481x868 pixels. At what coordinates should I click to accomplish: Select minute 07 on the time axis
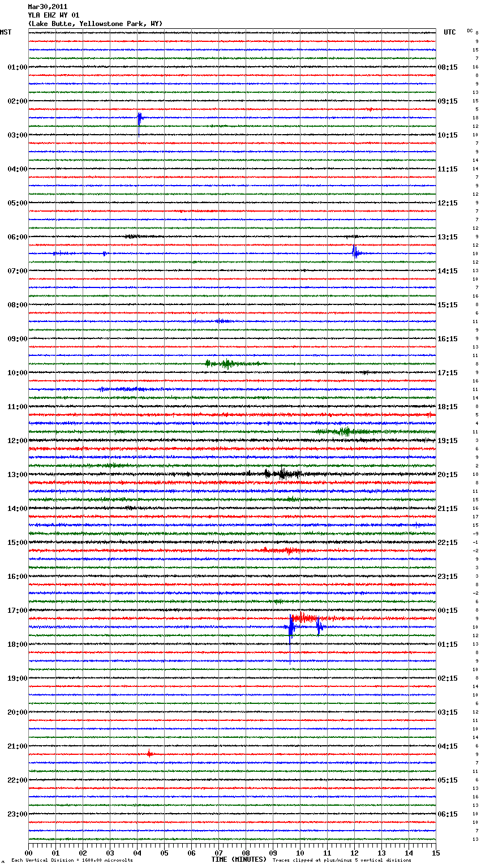218,853
